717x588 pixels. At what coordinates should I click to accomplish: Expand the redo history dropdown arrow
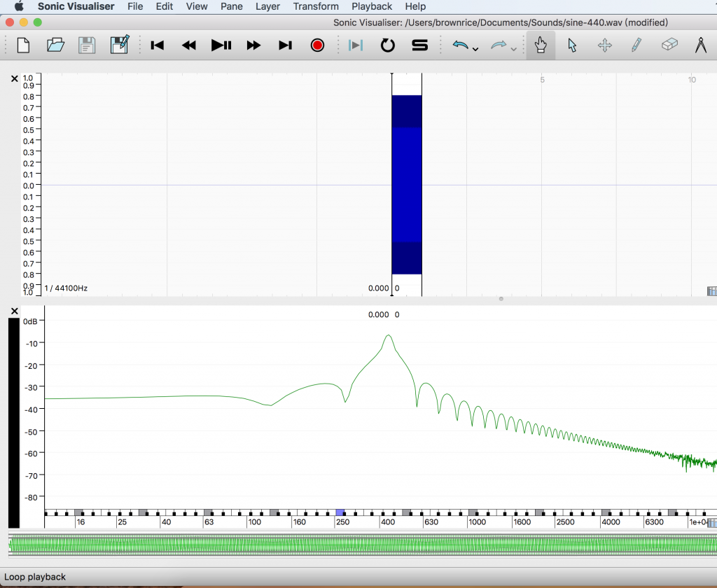pyautogui.click(x=513, y=49)
